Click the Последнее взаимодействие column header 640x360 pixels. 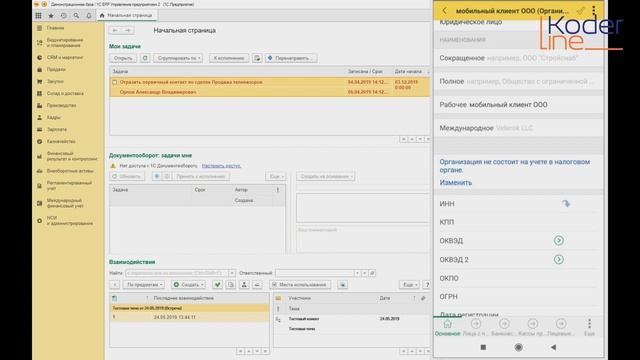(184, 298)
